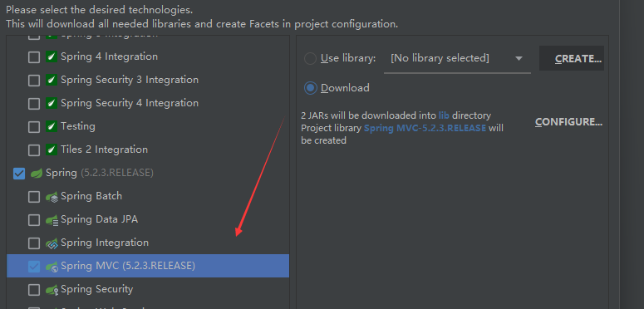The image size is (644, 309).
Task: Check the Spring Security checkbox
Action: pos(34,290)
